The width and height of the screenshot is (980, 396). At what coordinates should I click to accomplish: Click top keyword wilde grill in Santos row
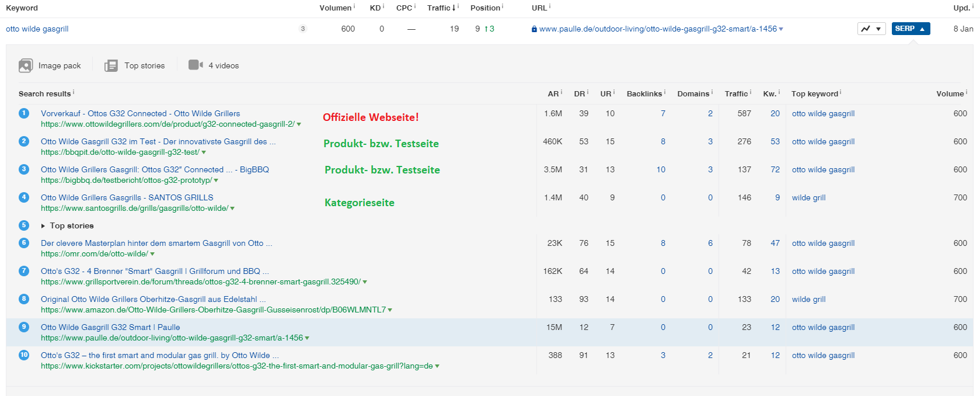[809, 197]
